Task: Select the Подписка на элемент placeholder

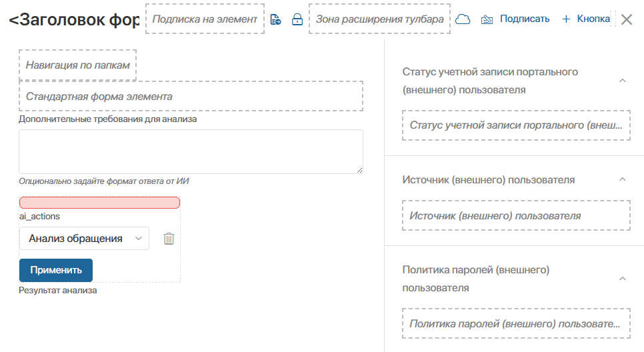Action: coord(205,19)
